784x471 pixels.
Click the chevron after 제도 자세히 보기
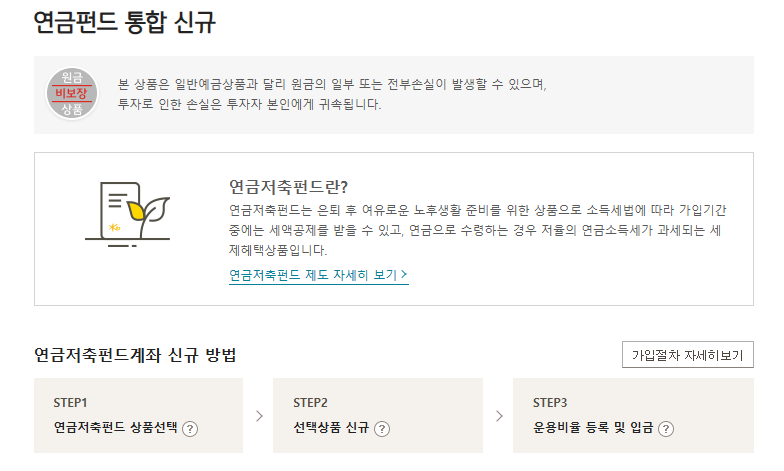click(x=404, y=274)
